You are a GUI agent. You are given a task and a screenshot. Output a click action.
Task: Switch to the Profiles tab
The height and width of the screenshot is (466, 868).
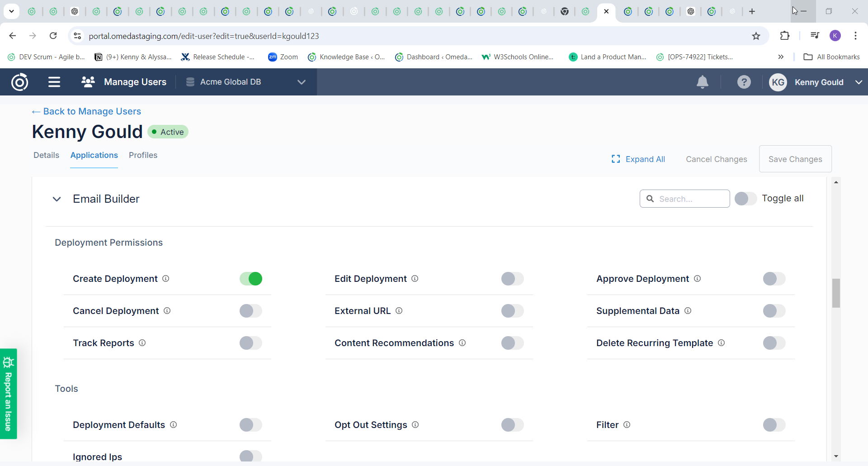pos(143,155)
